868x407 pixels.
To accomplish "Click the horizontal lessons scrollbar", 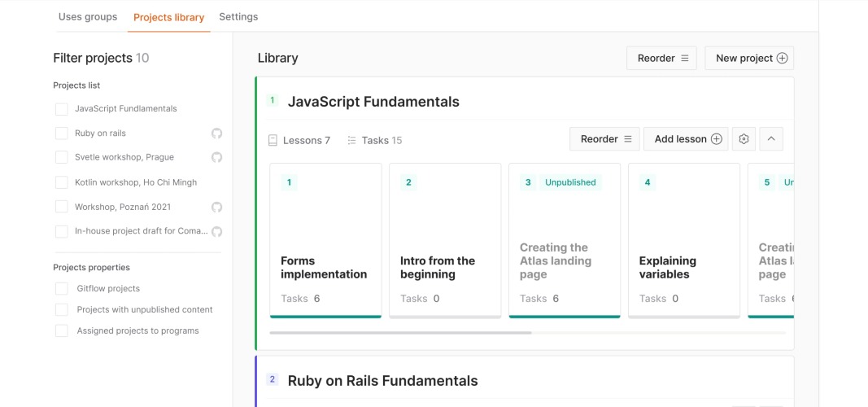I will pyautogui.click(x=400, y=333).
